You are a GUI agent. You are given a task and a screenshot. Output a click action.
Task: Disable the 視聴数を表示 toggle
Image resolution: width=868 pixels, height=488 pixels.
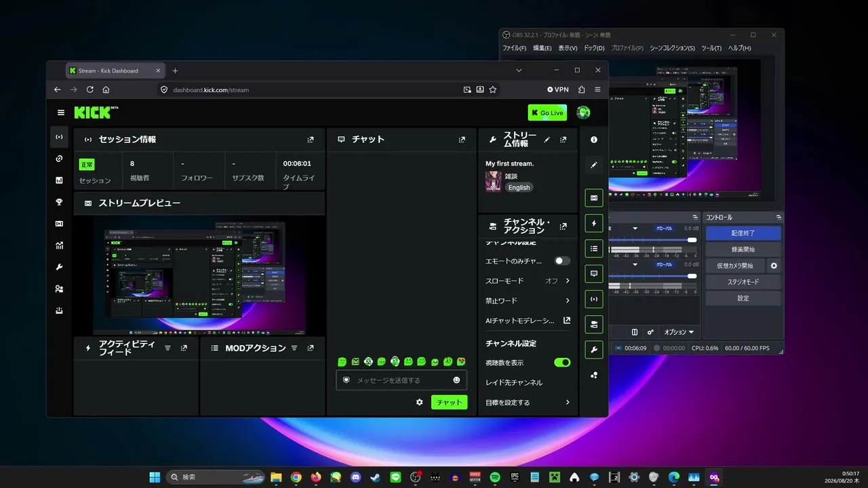click(562, 363)
